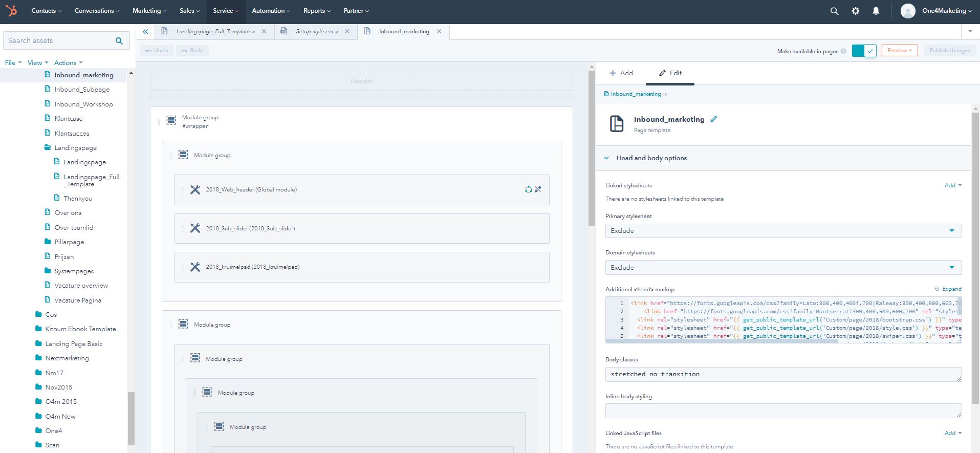Select the 2018_Sub_slider module wrench icon
Viewport: 980px width, 453px height.
tap(195, 228)
